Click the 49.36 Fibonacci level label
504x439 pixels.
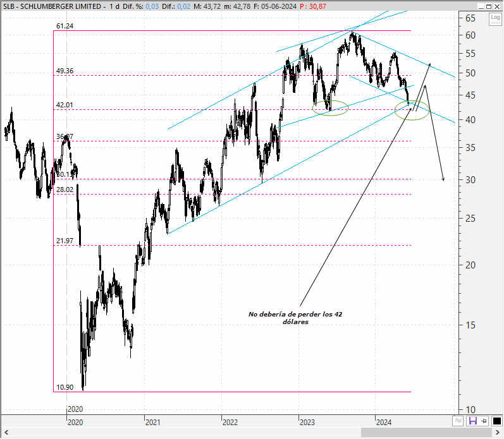pyautogui.click(x=65, y=71)
